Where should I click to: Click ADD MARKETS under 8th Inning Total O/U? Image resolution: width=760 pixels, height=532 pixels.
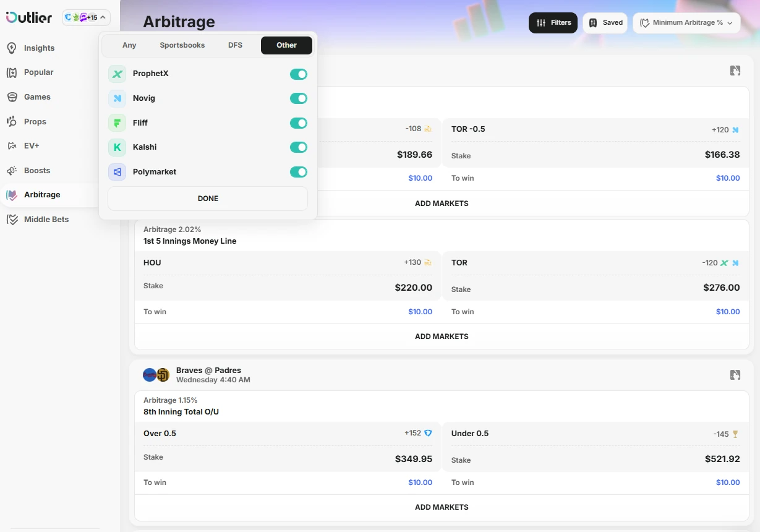coord(442,507)
